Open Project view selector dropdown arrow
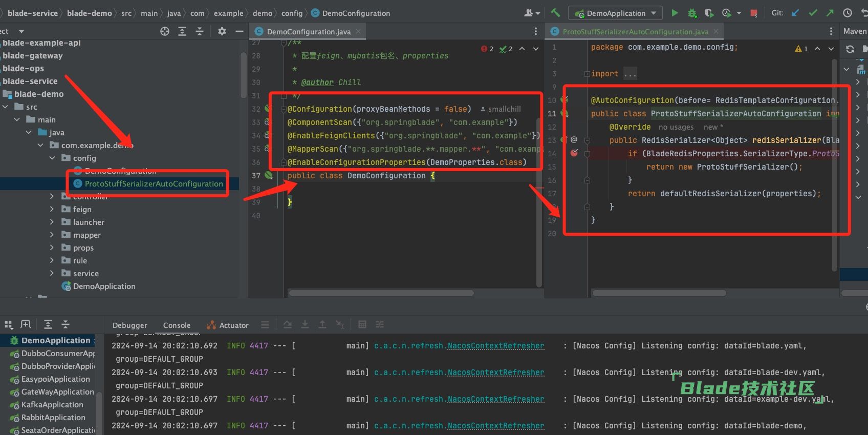 pyautogui.click(x=21, y=31)
